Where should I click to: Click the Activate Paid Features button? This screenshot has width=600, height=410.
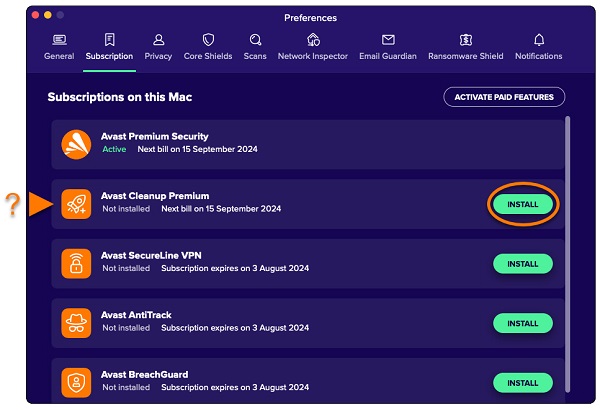click(x=504, y=97)
